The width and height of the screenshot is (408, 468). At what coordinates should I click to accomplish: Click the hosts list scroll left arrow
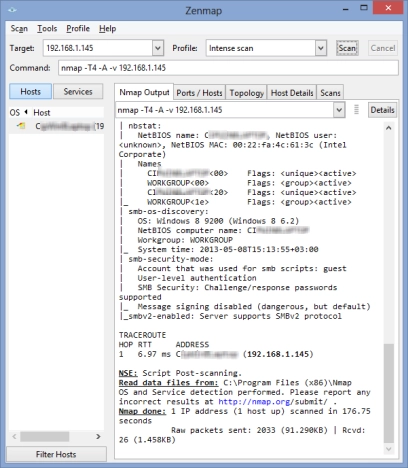tap(14, 436)
